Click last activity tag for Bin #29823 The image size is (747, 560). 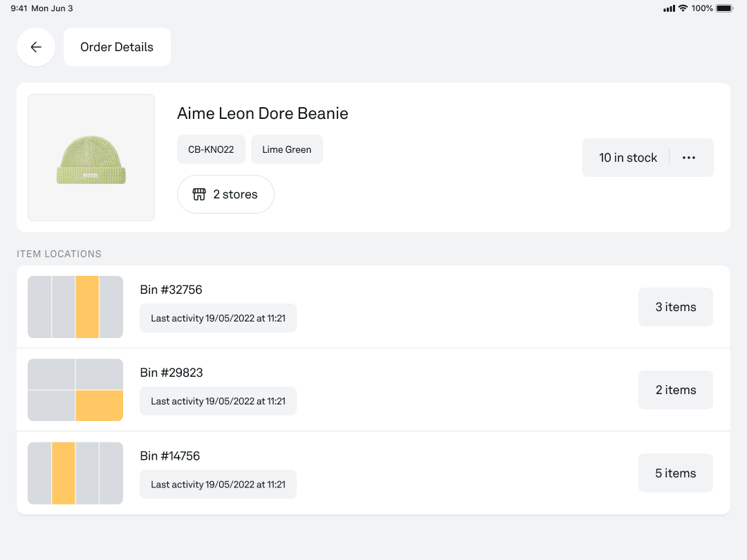click(218, 401)
